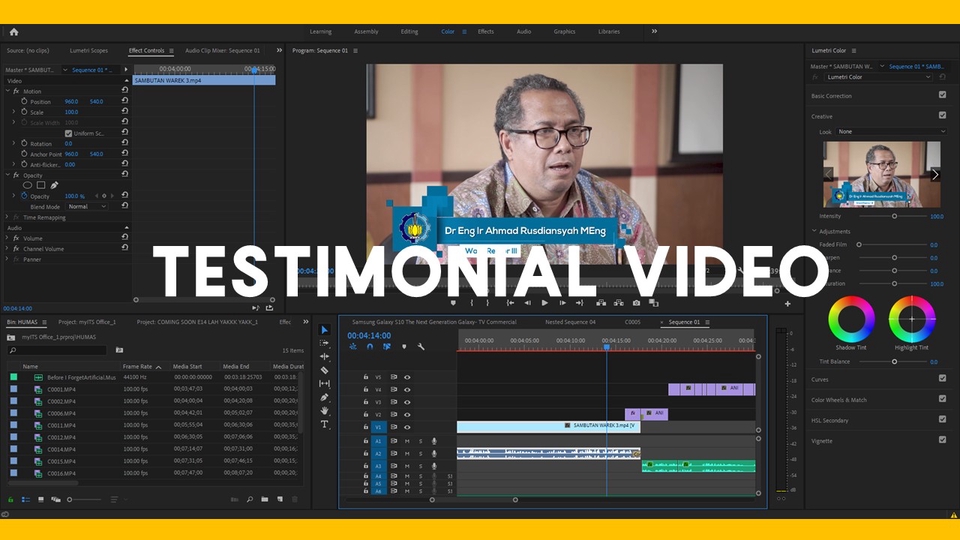Select the Selection arrow tool
Viewport: 960px width, 540px height.
coord(324,330)
